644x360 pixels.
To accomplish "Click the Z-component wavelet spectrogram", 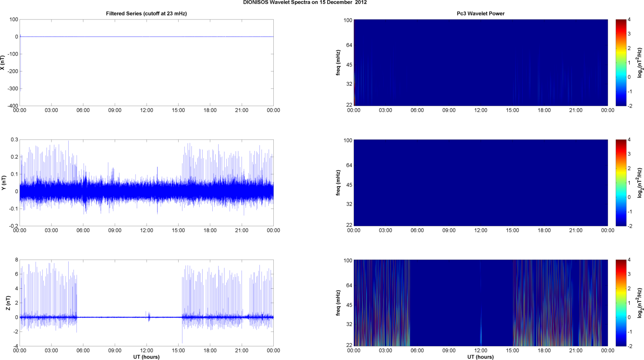I will (x=481, y=303).
